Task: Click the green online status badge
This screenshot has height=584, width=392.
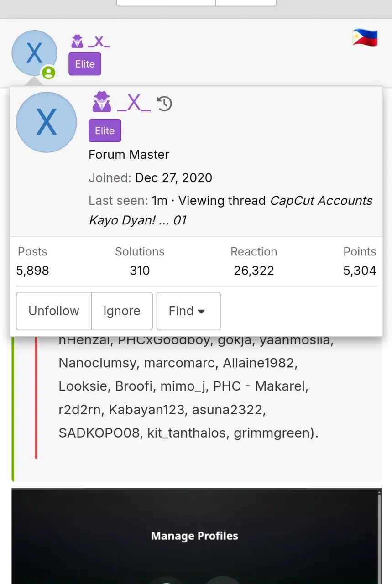Action: click(48, 73)
